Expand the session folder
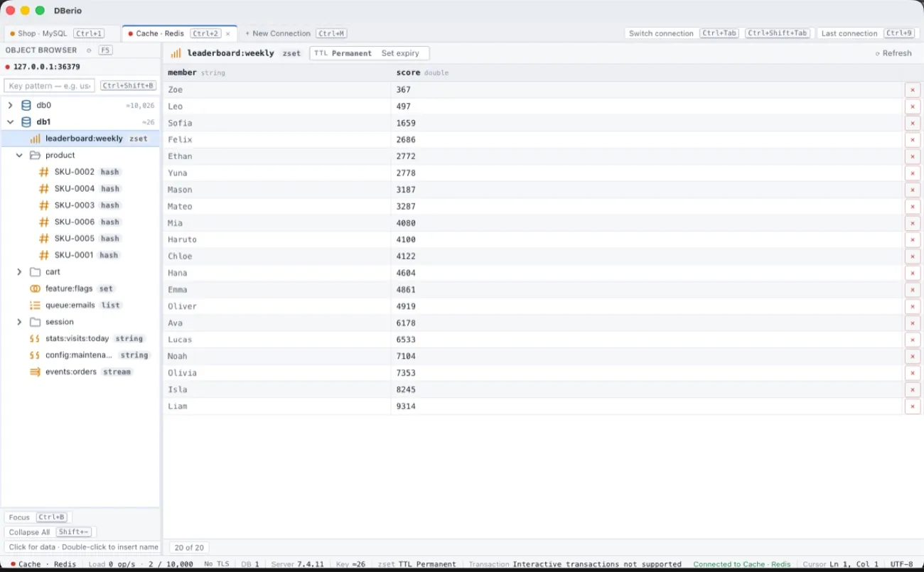Screen dimensions: 924x572 pos(19,322)
